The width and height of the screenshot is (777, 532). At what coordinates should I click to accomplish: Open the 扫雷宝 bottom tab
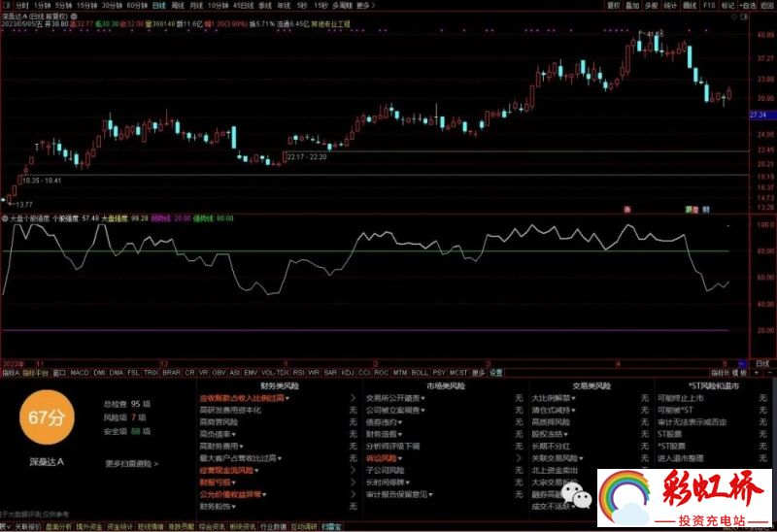(331, 526)
